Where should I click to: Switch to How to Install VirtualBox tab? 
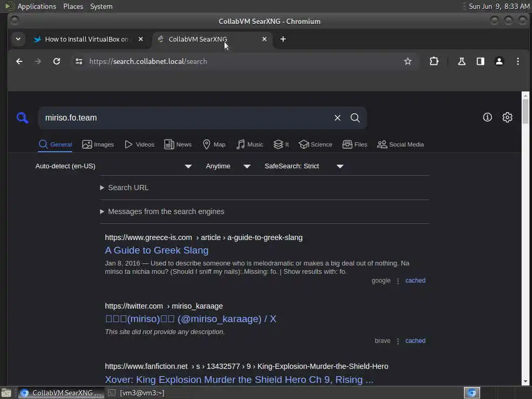click(87, 39)
